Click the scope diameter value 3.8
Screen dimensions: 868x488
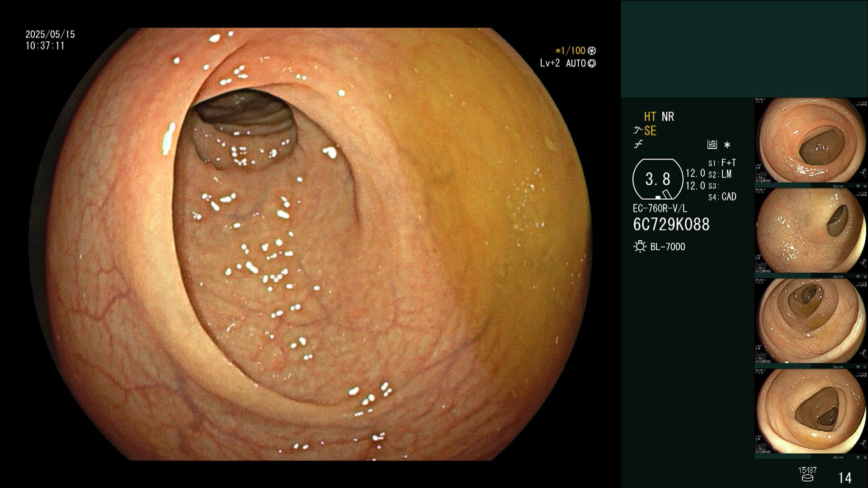tap(658, 179)
